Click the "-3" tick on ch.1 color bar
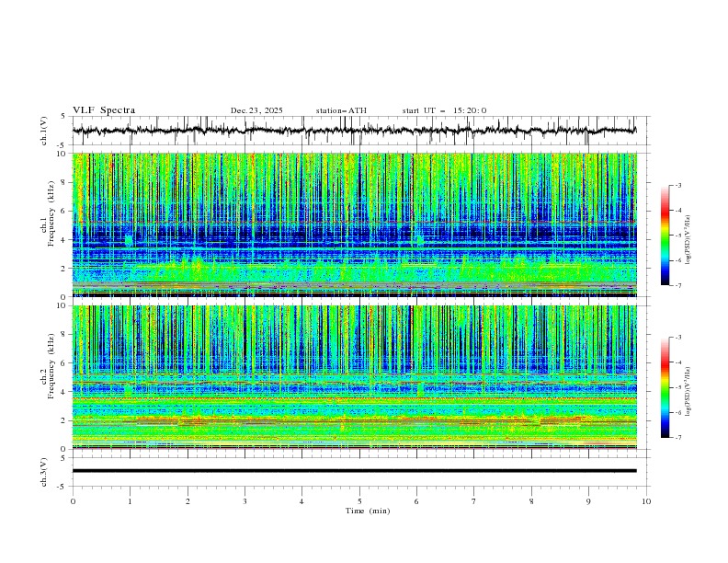This screenshot has width=728, height=563. coord(677,185)
